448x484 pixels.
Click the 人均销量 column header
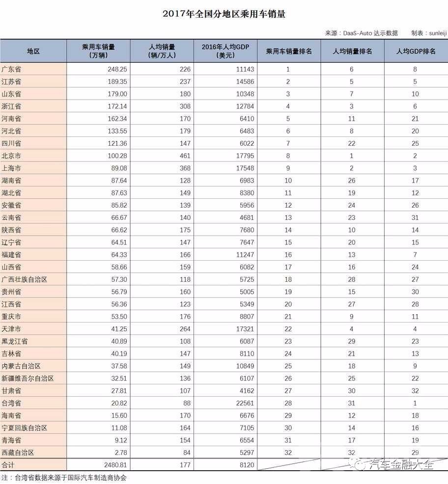click(162, 51)
